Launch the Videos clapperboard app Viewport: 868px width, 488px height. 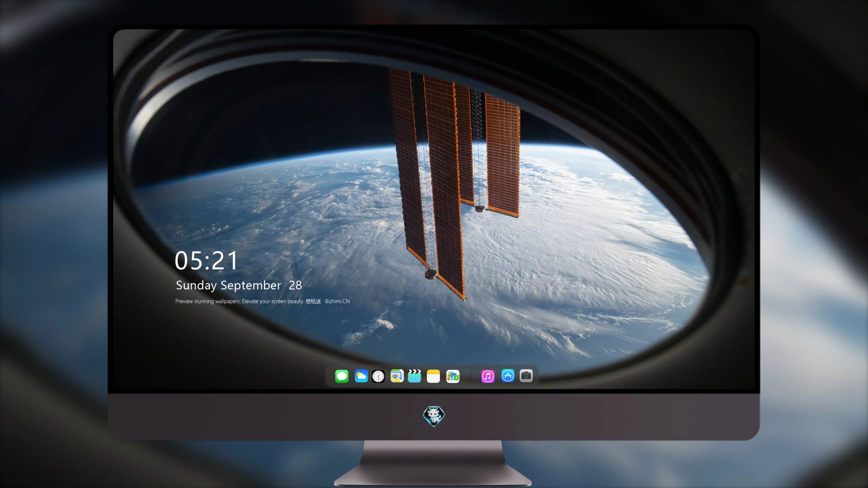415,376
